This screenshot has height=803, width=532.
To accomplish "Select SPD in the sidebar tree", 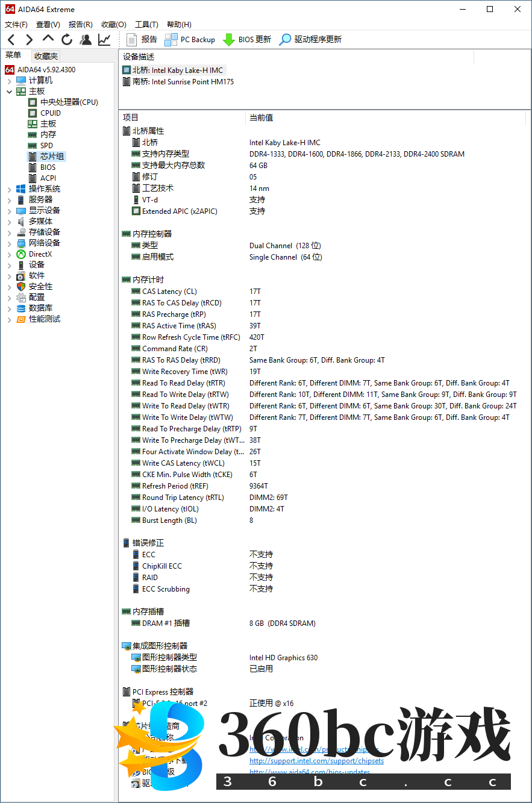I will tap(46, 146).
